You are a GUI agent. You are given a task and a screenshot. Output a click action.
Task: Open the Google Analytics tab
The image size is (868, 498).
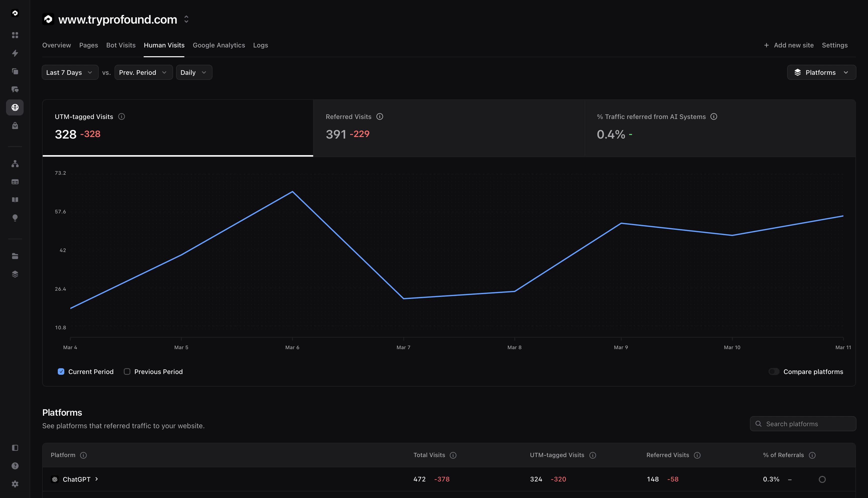click(219, 45)
